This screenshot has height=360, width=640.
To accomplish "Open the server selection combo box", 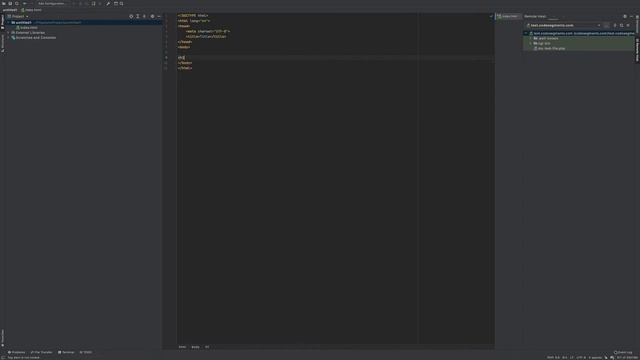I will pyautogui.click(x=564, y=25).
